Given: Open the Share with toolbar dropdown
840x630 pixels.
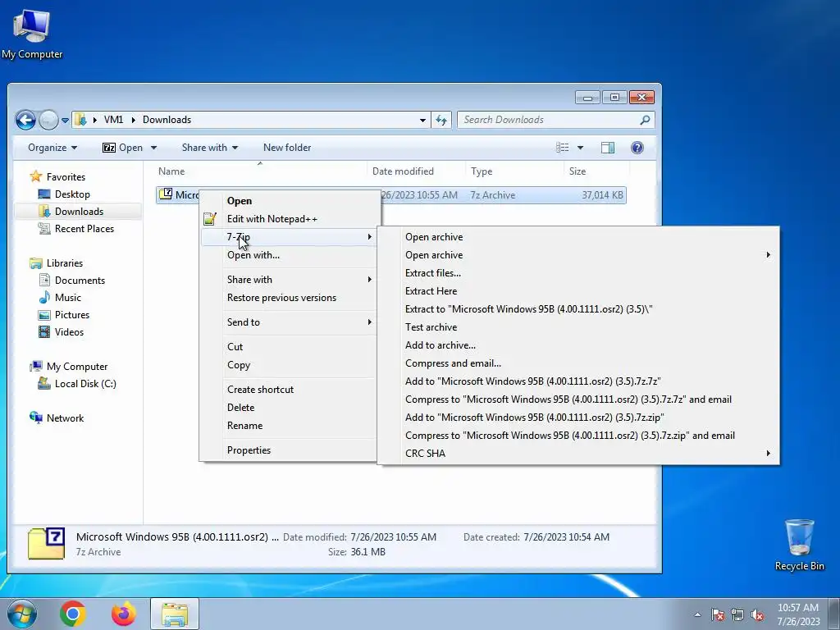Looking at the screenshot, I should [209, 148].
